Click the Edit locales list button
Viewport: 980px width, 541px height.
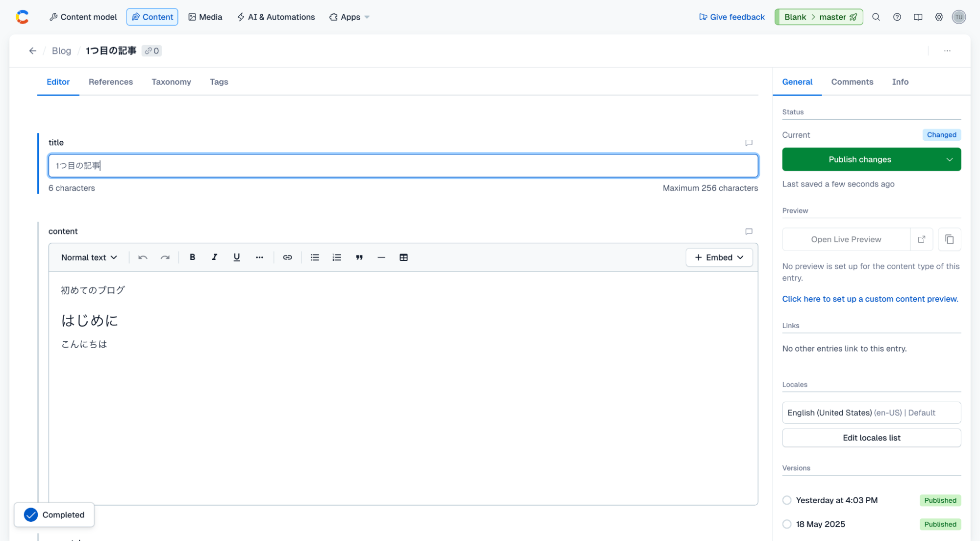coord(871,438)
